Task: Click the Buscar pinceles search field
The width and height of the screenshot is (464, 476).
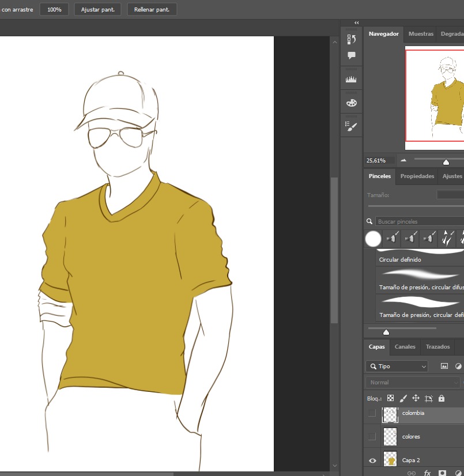Action: (x=420, y=221)
